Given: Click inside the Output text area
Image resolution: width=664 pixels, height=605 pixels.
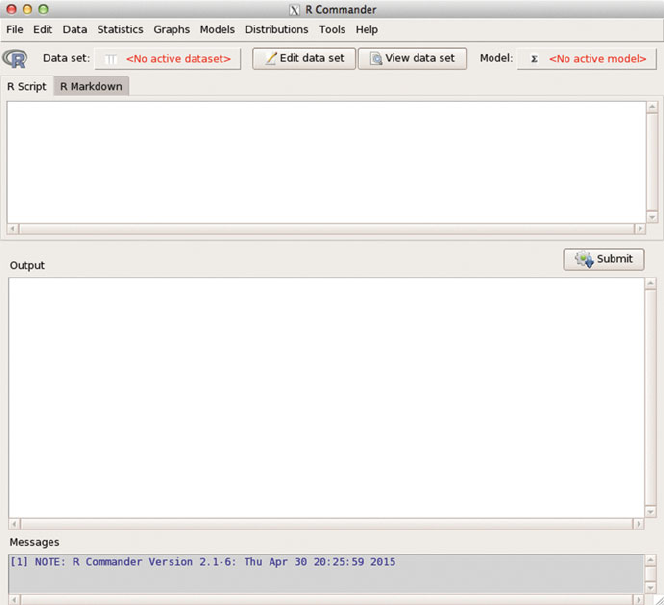Looking at the screenshot, I should [x=326, y=398].
